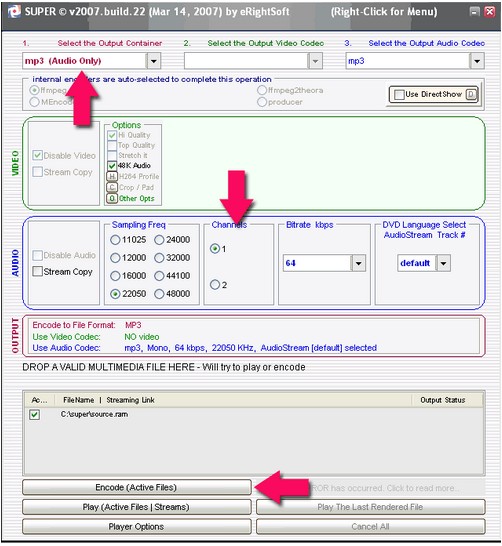Image resolution: width=502 pixels, height=546 pixels.
Task: Open Player Options
Action: click(136, 527)
